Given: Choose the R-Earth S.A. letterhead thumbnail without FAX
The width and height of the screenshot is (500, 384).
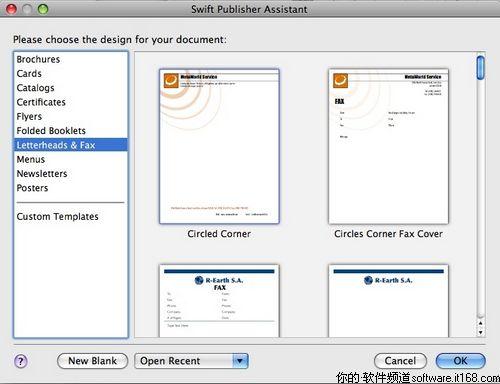Looking at the screenshot, I should click(388, 301).
